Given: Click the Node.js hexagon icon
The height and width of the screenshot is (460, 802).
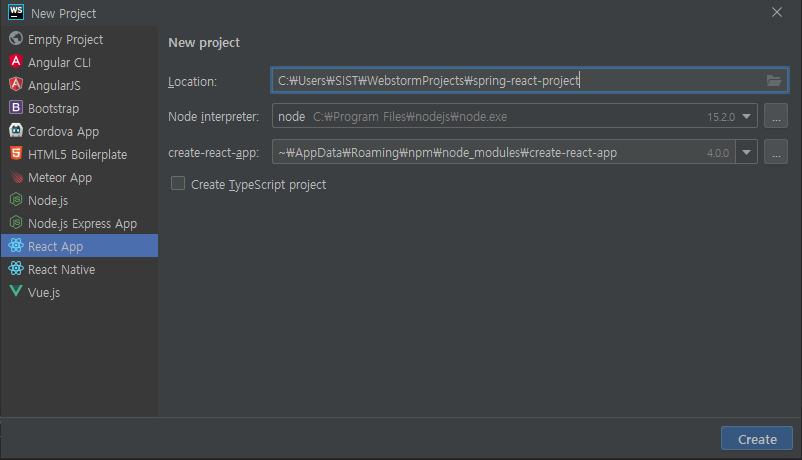Looking at the screenshot, I should [x=16, y=200].
